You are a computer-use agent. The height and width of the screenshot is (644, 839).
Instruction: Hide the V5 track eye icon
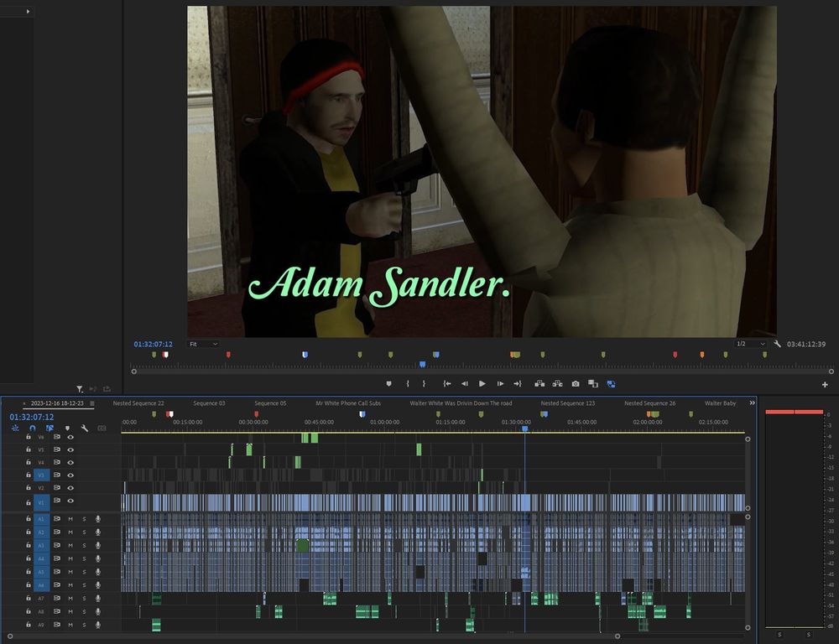(70, 449)
